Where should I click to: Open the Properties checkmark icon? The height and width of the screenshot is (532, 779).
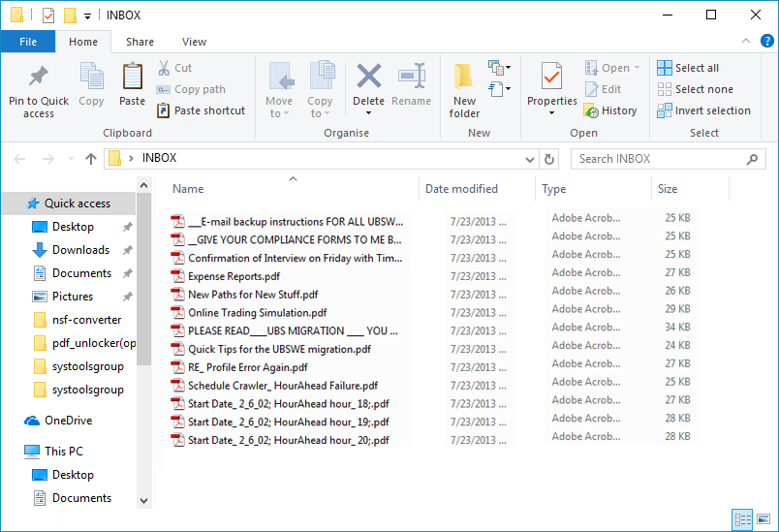(551, 77)
